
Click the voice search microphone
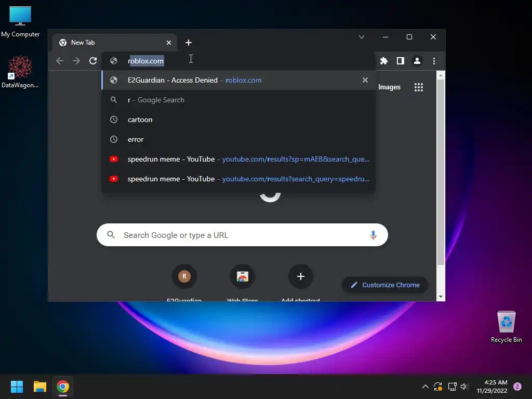coord(373,235)
